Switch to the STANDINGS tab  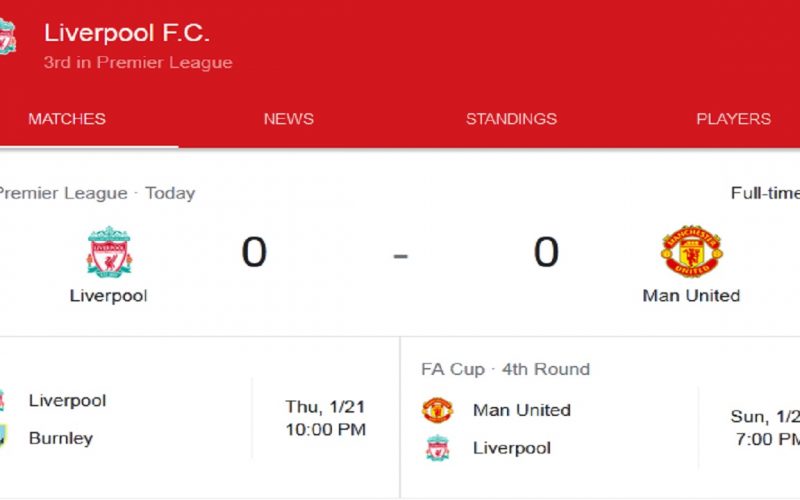tap(511, 119)
